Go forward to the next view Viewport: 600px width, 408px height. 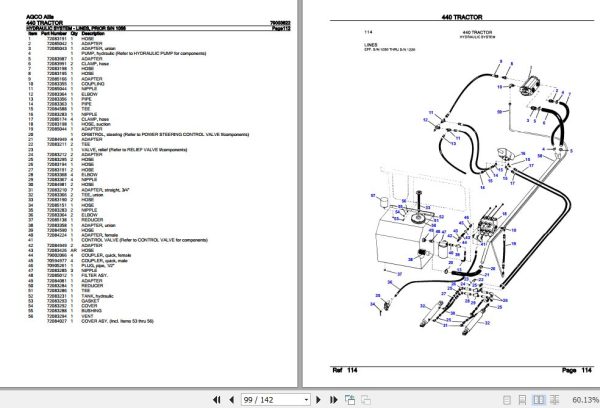tap(366, 400)
